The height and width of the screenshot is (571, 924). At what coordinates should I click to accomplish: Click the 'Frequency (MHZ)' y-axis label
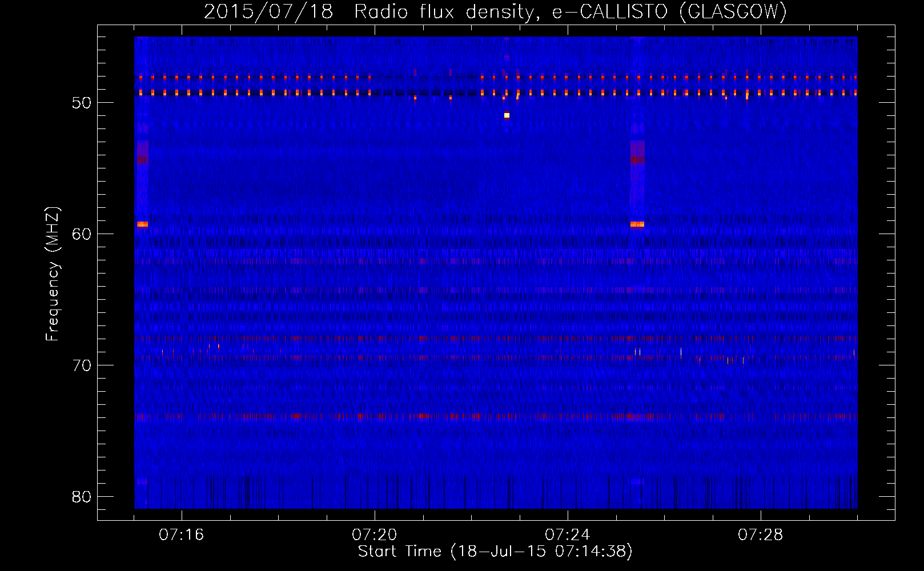[53, 274]
